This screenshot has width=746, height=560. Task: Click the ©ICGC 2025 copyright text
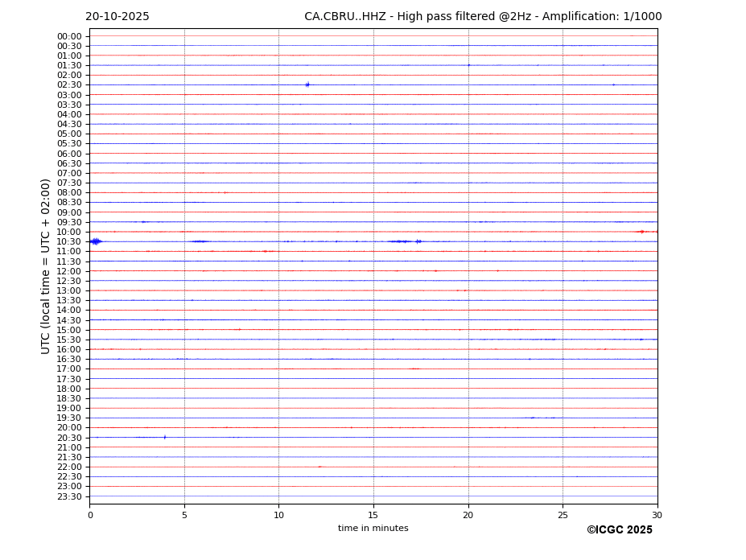(x=619, y=530)
